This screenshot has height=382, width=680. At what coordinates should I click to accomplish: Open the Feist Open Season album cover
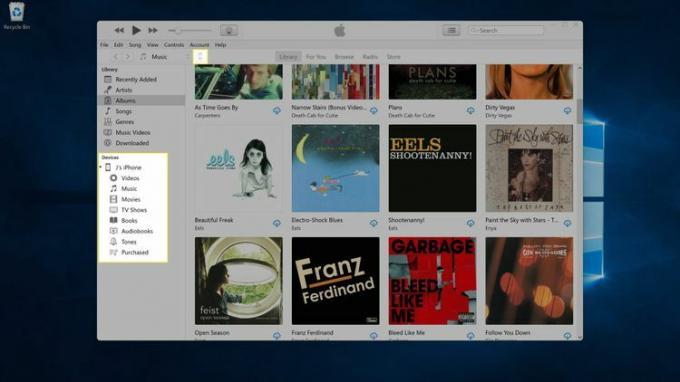pyautogui.click(x=239, y=281)
